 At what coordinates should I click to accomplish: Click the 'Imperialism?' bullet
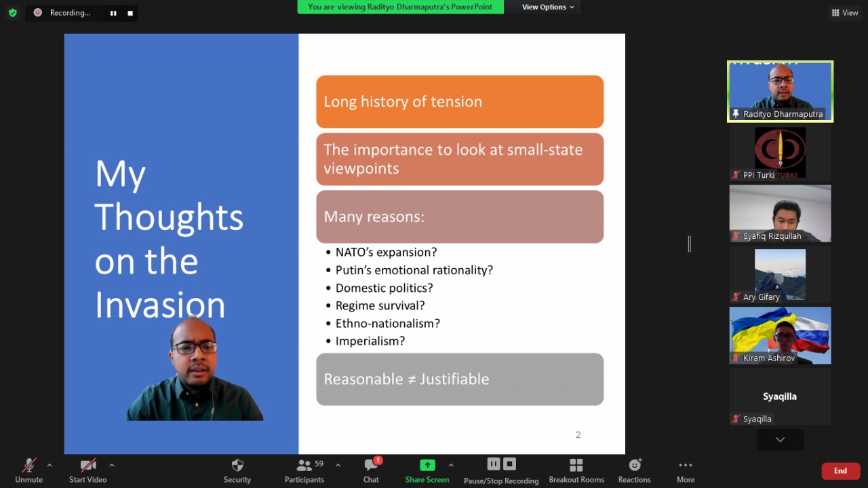coord(370,341)
